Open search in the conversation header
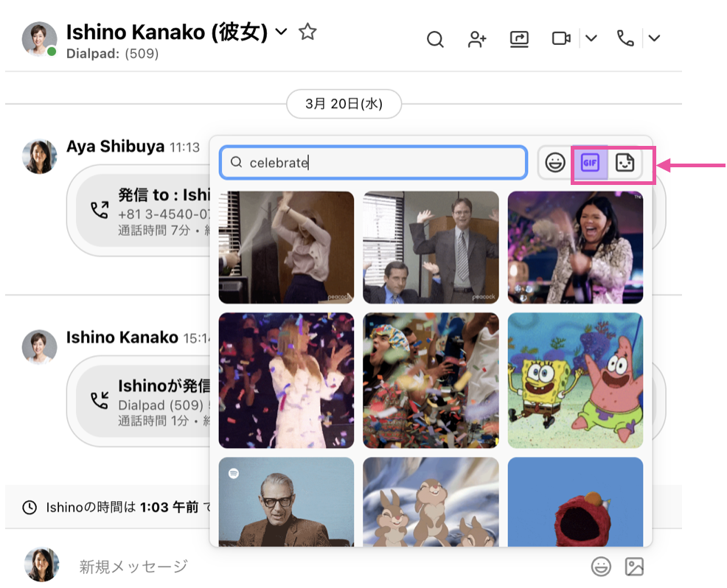727x588 pixels. (x=435, y=39)
